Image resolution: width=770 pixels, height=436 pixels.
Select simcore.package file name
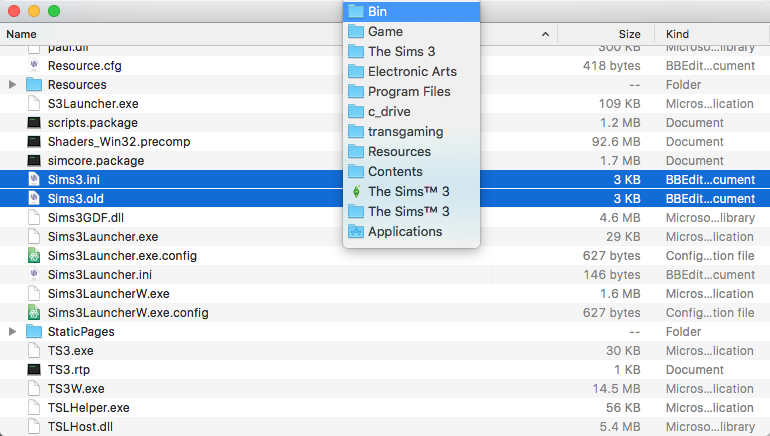96,161
